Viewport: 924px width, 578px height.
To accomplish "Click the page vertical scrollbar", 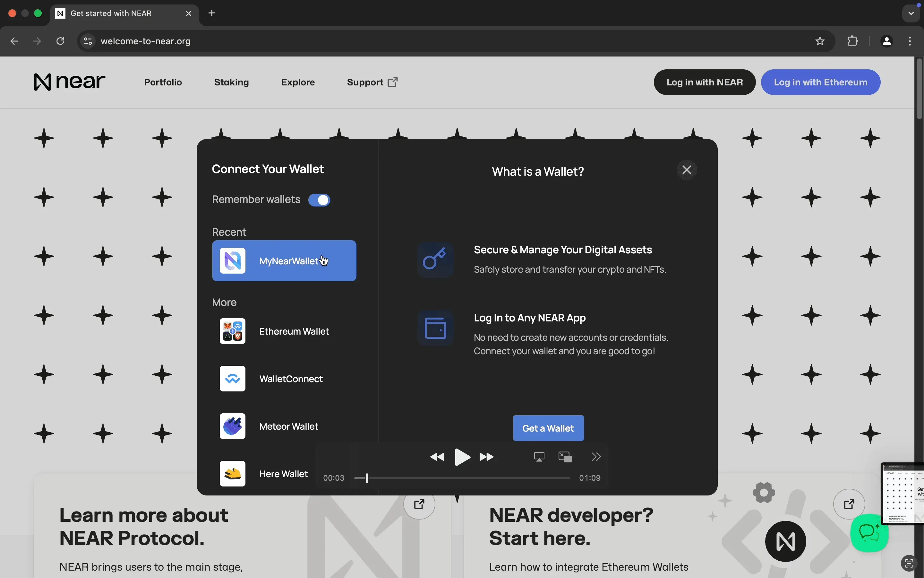I will tap(919, 88).
